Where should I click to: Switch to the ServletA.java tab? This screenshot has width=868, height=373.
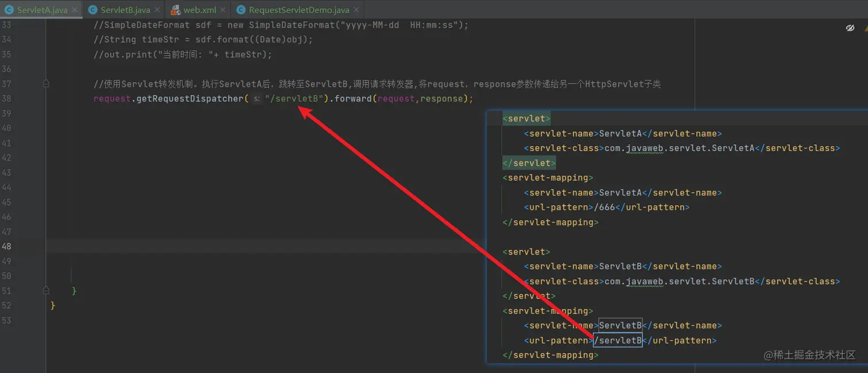(x=42, y=10)
